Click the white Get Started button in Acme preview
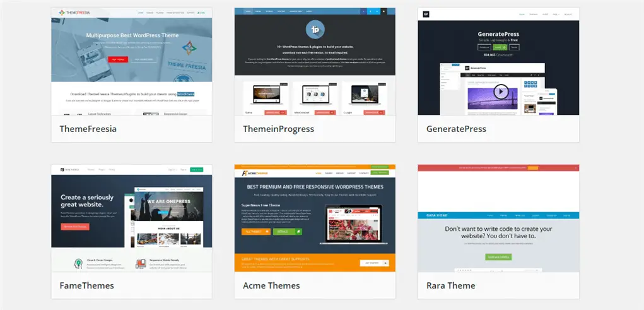The height and width of the screenshot is (310, 644). coord(374,263)
